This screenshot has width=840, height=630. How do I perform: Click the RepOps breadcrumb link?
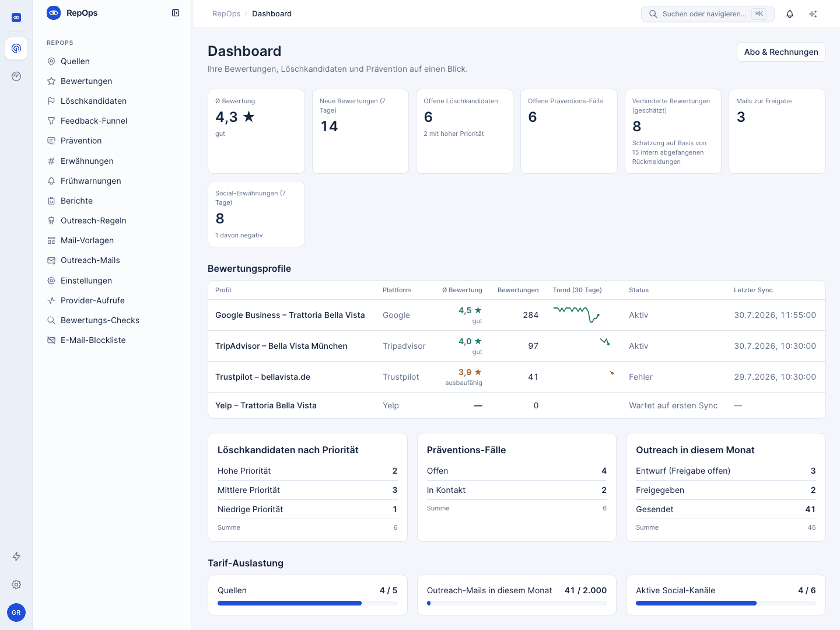tap(226, 14)
